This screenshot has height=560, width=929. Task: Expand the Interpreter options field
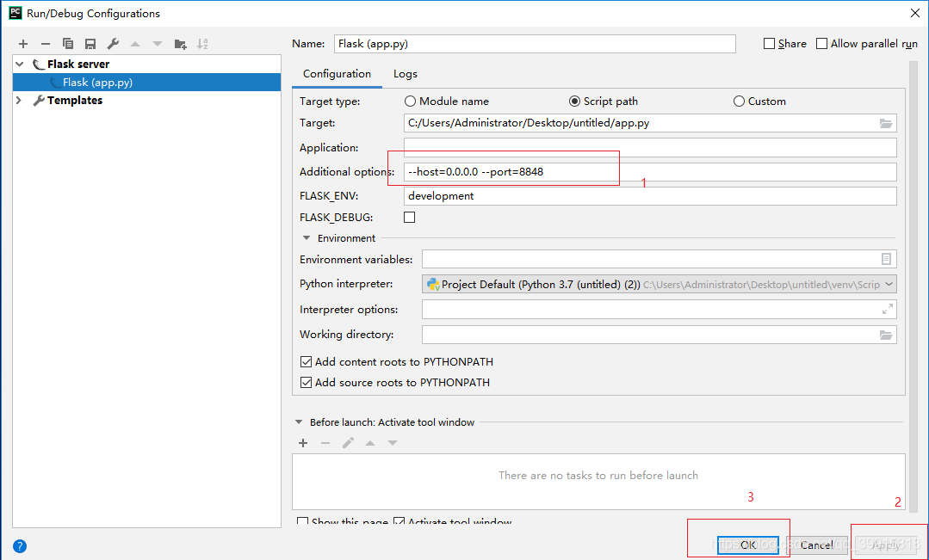[887, 309]
